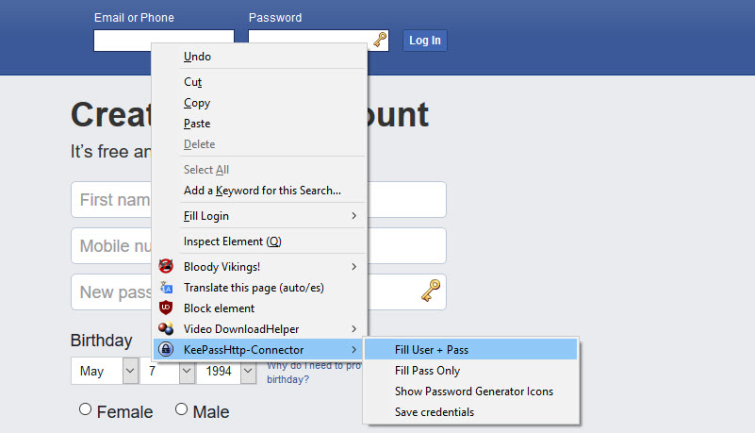Open the birthday month dropdown showing May
The width and height of the screenshot is (755, 433).
tap(104, 371)
